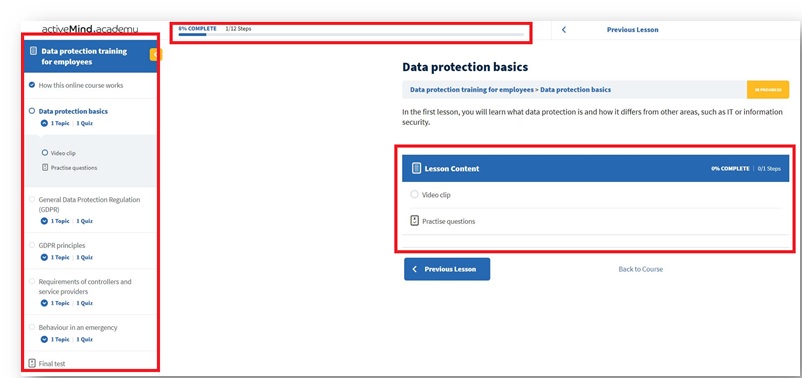
Task: Click Lesson Content document icon
Action: (x=416, y=168)
